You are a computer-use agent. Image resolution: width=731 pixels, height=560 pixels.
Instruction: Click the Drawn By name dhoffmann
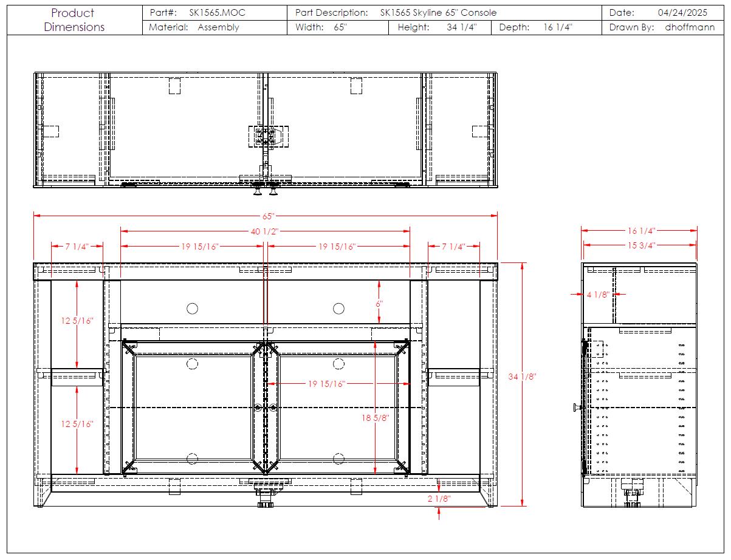pos(690,27)
